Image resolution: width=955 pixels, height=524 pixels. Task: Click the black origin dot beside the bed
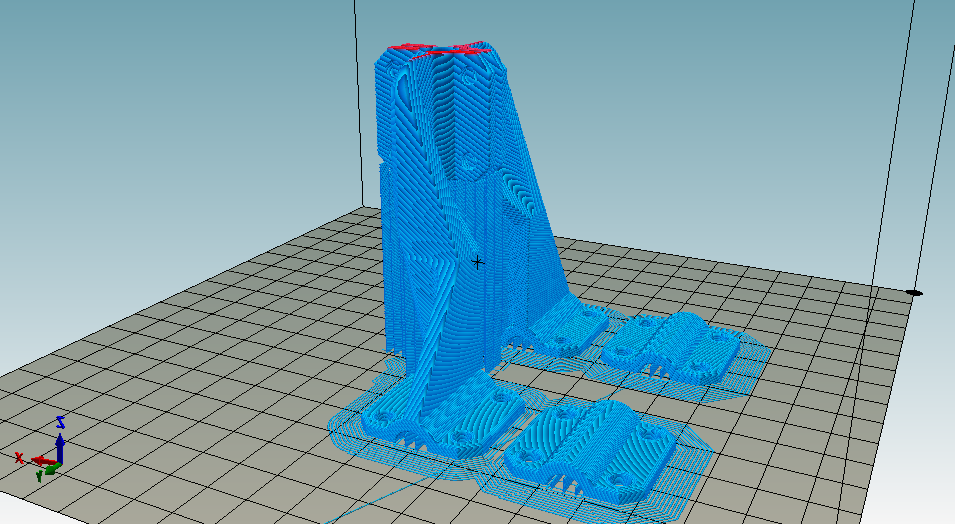(x=915, y=293)
